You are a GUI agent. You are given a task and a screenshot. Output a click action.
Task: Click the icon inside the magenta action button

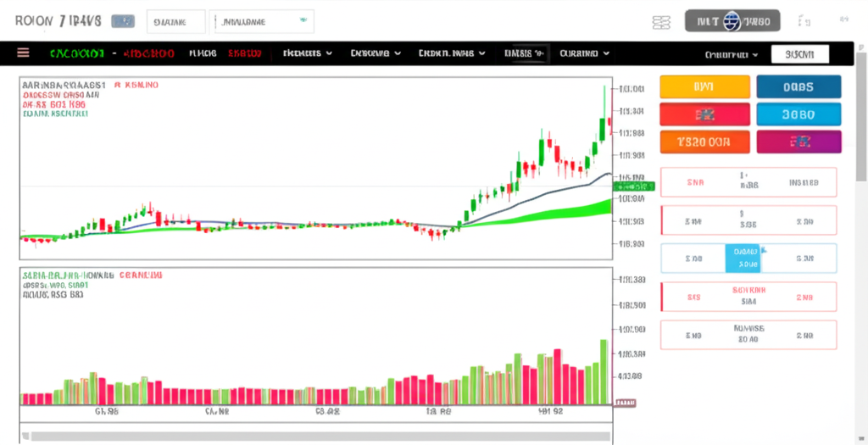pyautogui.click(x=798, y=142)
